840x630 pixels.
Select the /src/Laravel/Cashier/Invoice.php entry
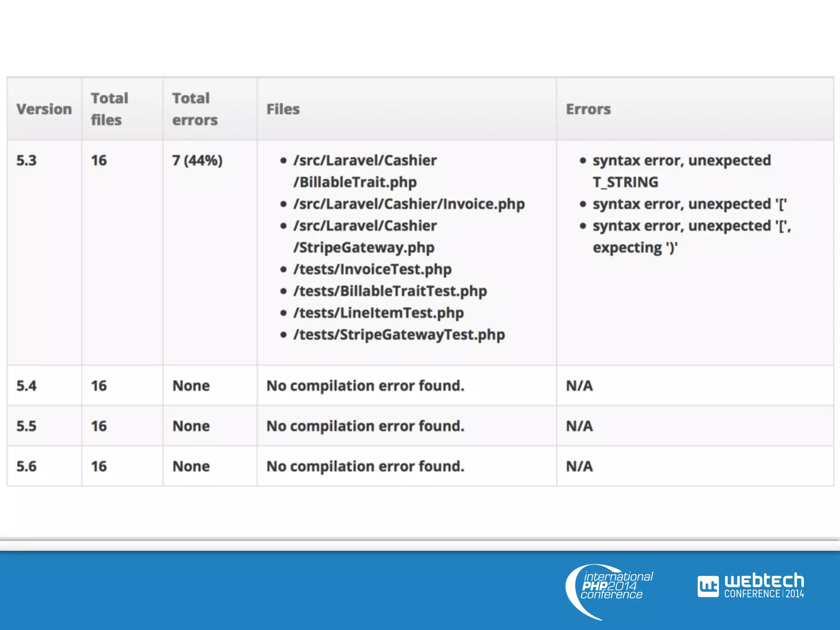point(409,204)
